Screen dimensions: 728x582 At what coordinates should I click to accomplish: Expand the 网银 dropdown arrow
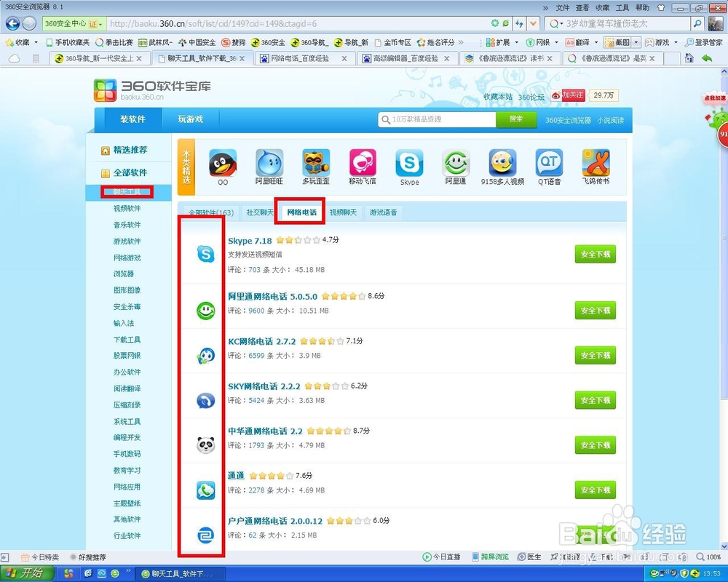click(556, 42)
